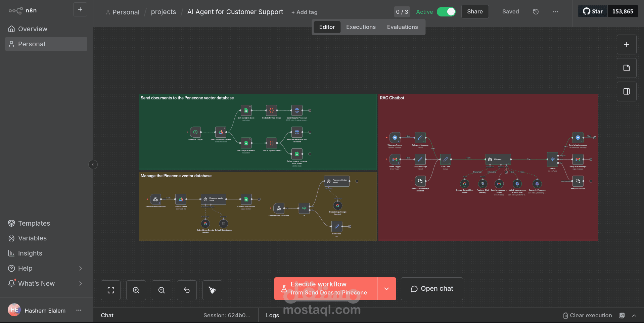Click the Share button
644x323 pixels.
pos(475,12)
